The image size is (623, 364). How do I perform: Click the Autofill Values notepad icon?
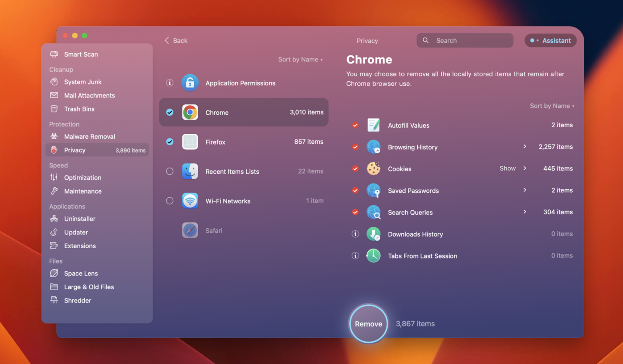click(373, 125)
